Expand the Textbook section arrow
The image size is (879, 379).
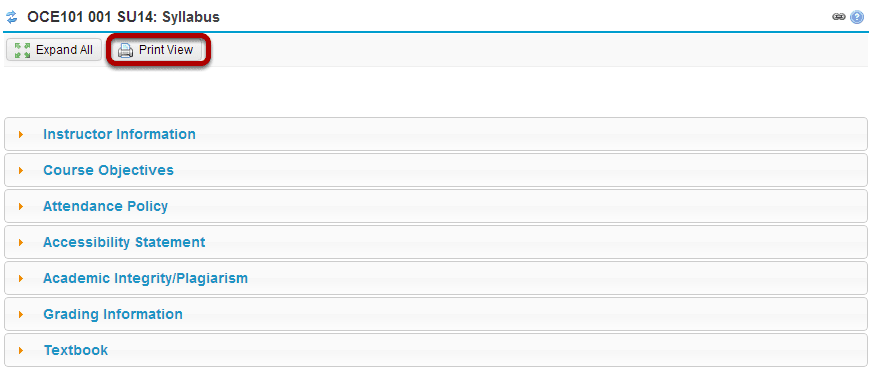[21, 350]
